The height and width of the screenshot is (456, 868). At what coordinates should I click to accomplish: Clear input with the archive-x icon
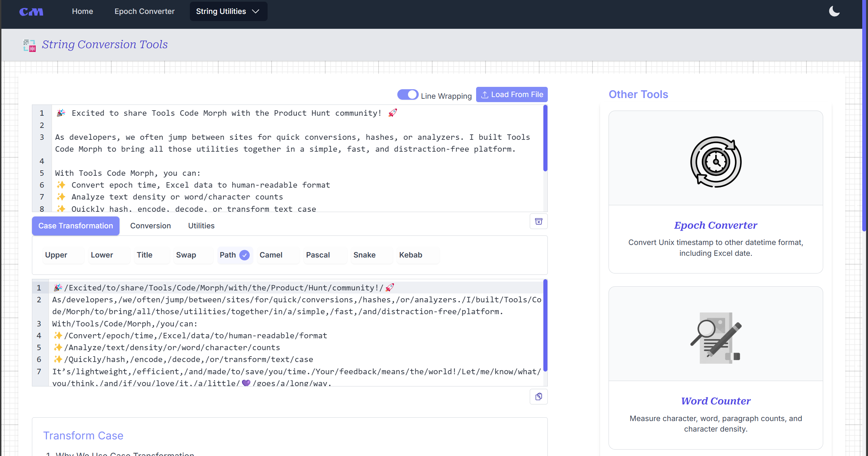click(539, 222)
